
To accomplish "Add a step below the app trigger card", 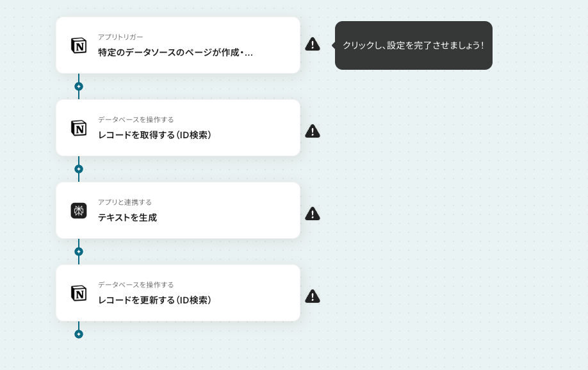I will coord(79,86).
